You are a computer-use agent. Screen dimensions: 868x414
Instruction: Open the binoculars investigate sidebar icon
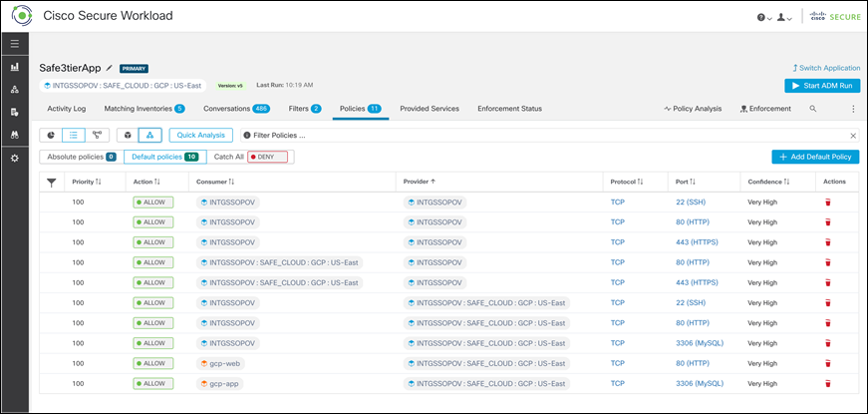(x=14, y=135)
